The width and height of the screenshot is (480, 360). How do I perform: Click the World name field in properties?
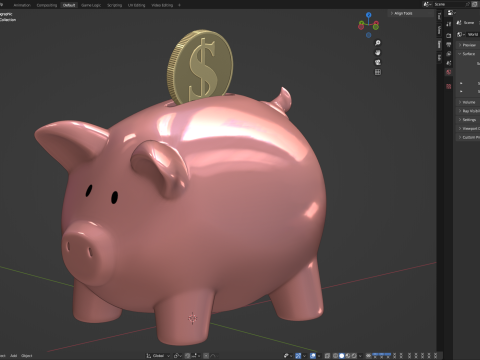click(473, 34)
